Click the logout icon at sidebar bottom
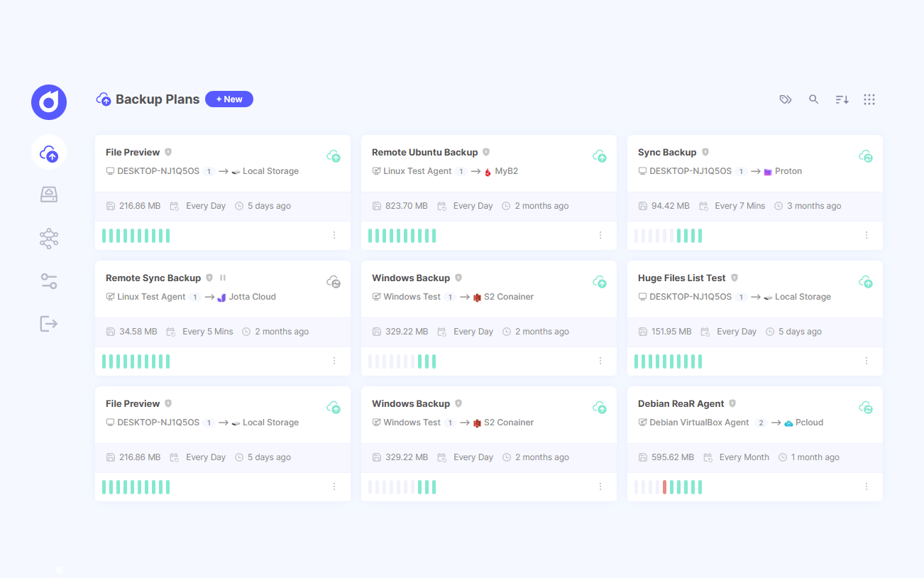The width and height of the screenshot is (924, 578). pyautogui.click(x=48, y=324)
